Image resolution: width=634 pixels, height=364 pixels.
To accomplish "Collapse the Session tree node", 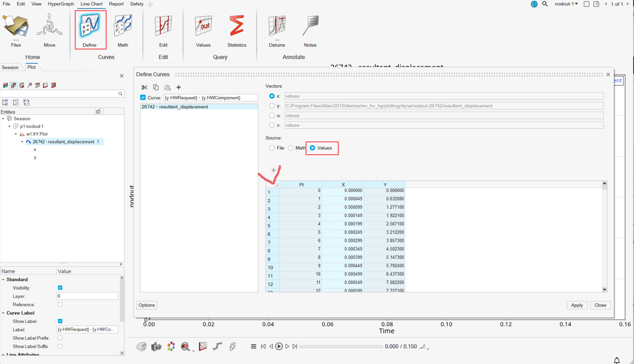I will coord(3,119).
